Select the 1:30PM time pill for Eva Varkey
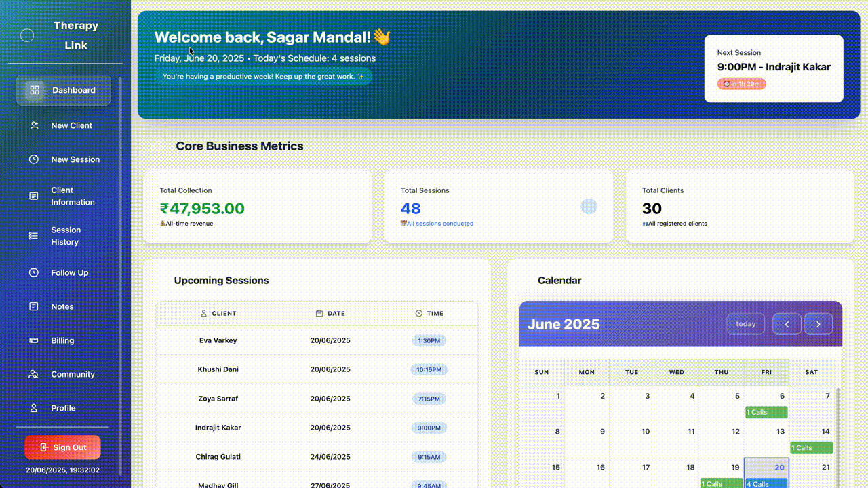Image resolution: width=868 pixels, height=488 pixels. 429,340
